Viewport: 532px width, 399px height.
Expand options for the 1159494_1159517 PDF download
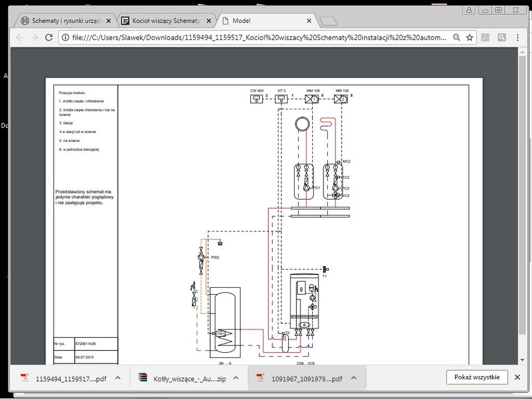pyautogui.click(x=118, y=378)
